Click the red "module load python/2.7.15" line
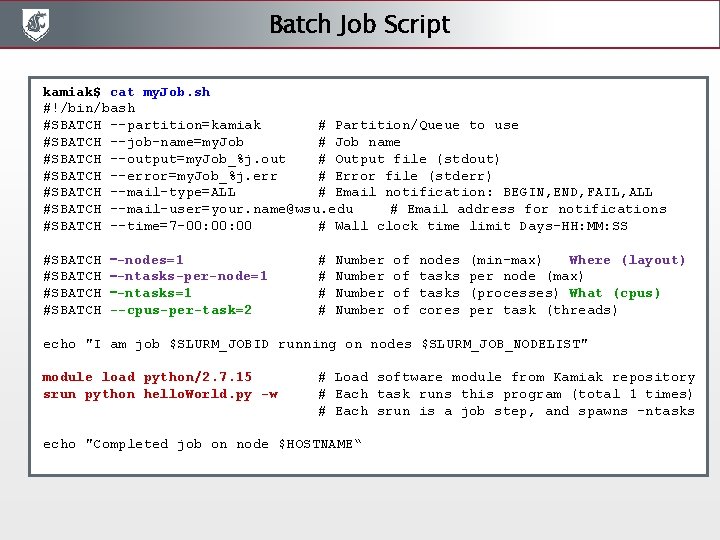Screen dimensions: 720x540 147,377
